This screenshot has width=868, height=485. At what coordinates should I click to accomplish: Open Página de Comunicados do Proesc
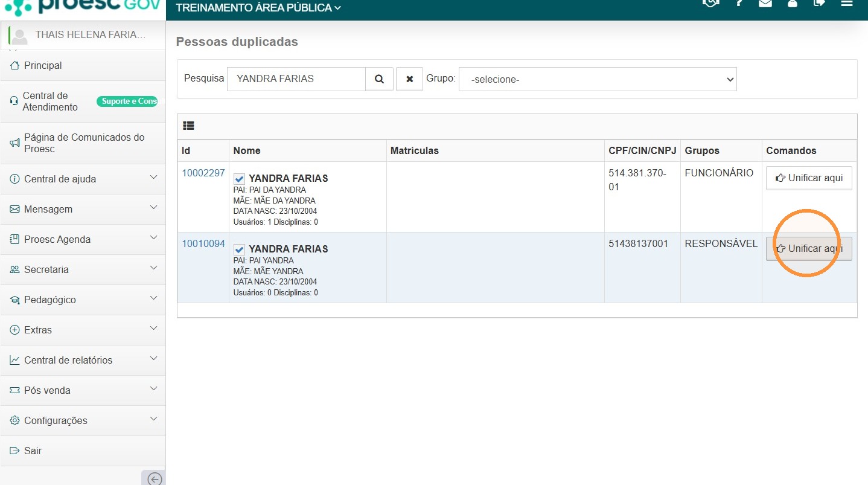point(83,143)
